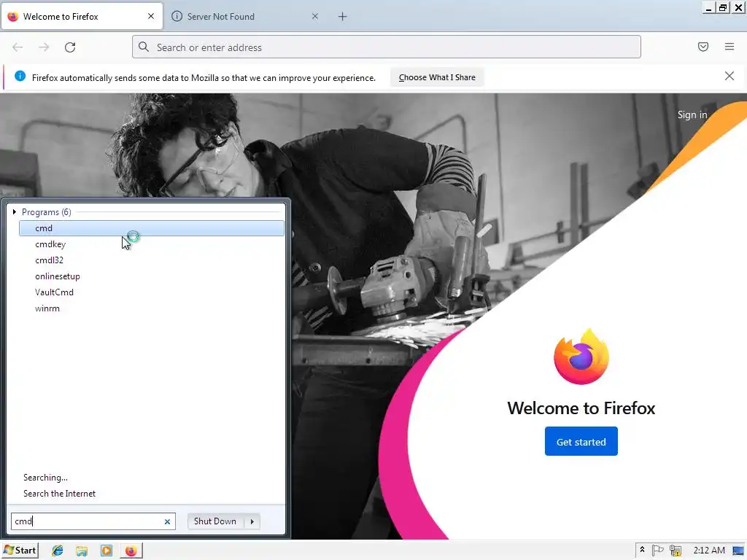Viewport: 747px width, 560px height.
Task: Click Search the Internet link
Action: click(x=60, y=494)
